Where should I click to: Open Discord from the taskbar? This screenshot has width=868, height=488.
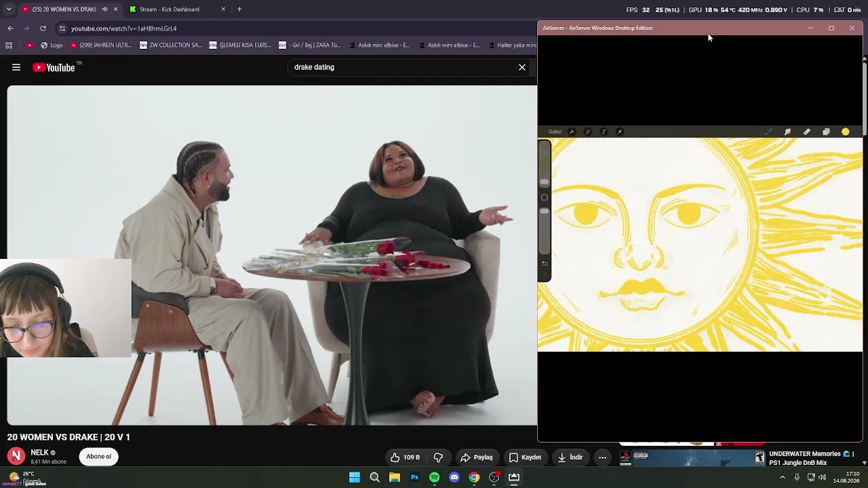tap(454, 477)
